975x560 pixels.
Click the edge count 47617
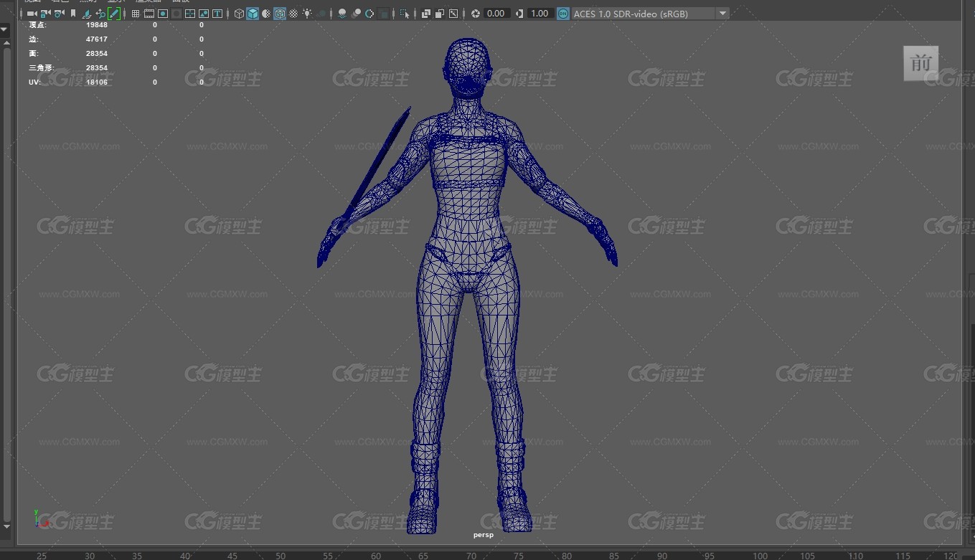click(x=97, y=39)
